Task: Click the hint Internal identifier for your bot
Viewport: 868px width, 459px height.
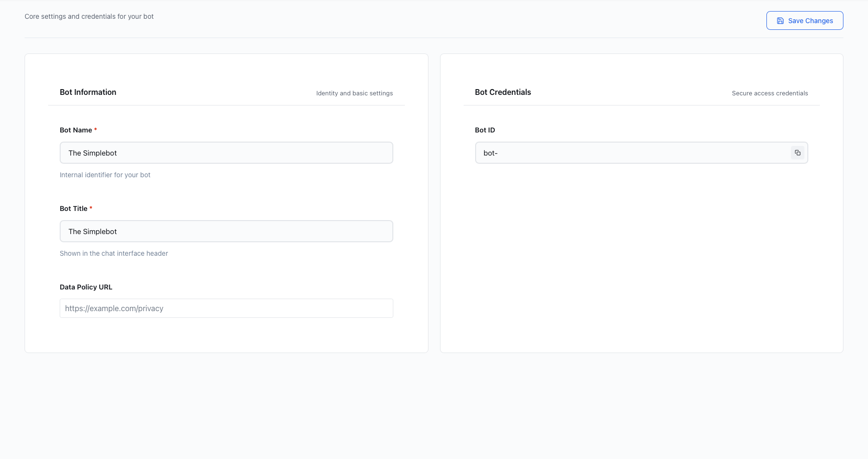Action: point(105,174)
